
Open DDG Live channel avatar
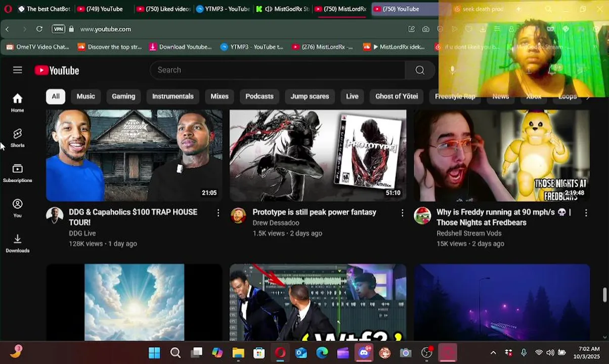point(55,215)
